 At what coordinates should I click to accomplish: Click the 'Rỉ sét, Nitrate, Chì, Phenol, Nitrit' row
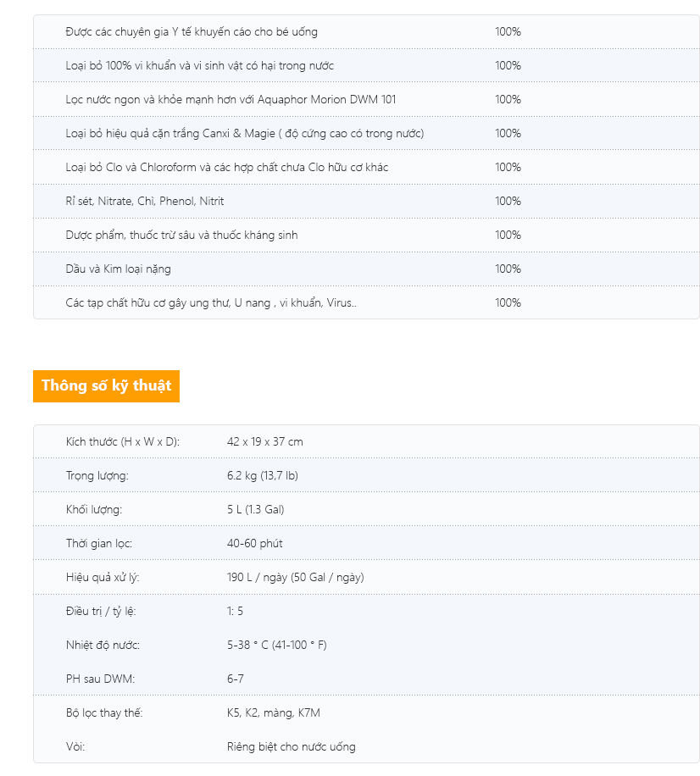coord(144,201)
